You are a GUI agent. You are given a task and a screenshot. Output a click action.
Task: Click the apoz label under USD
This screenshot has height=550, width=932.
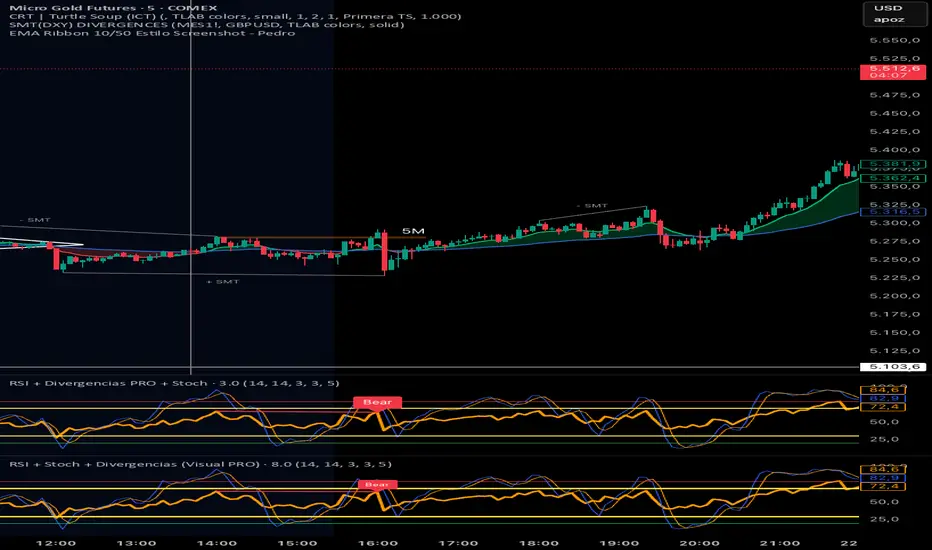[889, 20]
